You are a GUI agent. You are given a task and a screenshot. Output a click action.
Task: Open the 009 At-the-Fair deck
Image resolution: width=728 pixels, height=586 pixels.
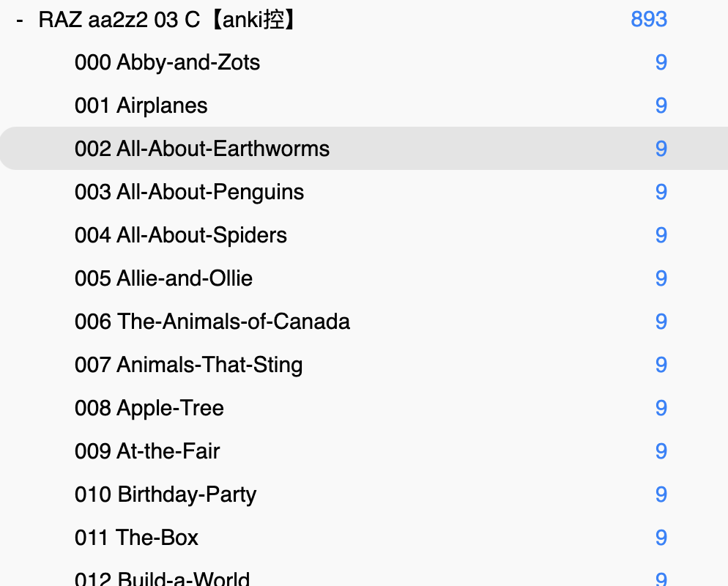pos(146,451)
